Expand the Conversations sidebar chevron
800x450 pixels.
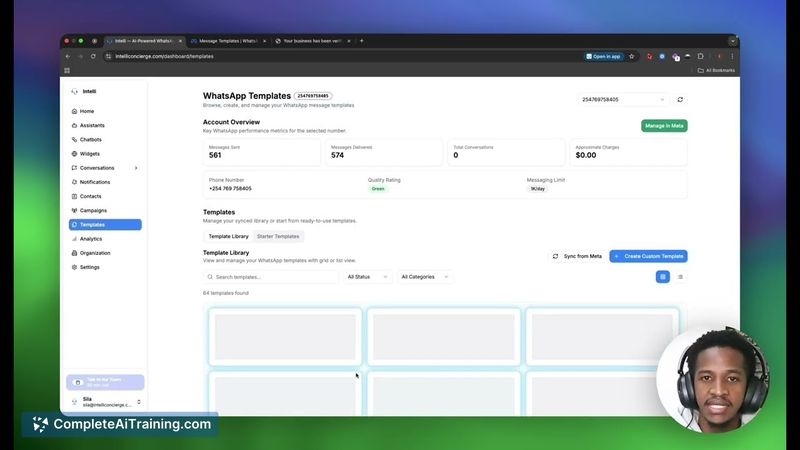click(136, 168)
